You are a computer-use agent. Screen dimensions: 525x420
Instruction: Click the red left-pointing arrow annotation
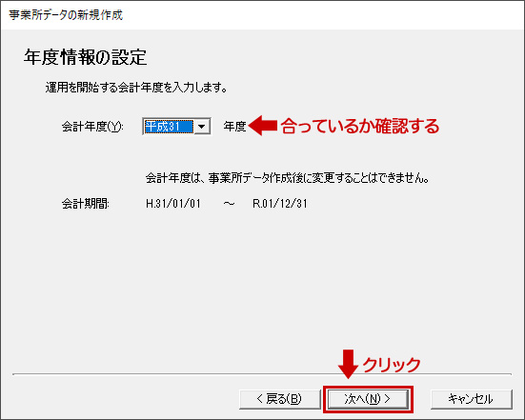pyautogui.click(x=263, y=126)
